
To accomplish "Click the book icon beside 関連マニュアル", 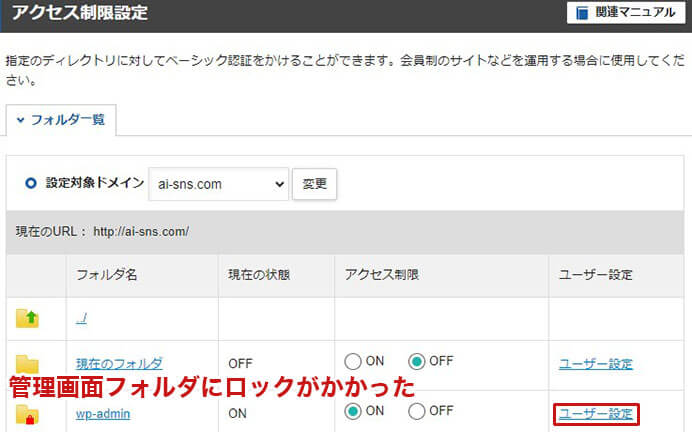I will pos(582,13).
